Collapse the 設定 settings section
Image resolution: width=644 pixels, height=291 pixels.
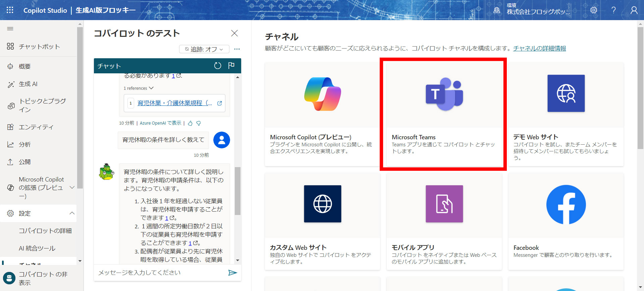72,213
